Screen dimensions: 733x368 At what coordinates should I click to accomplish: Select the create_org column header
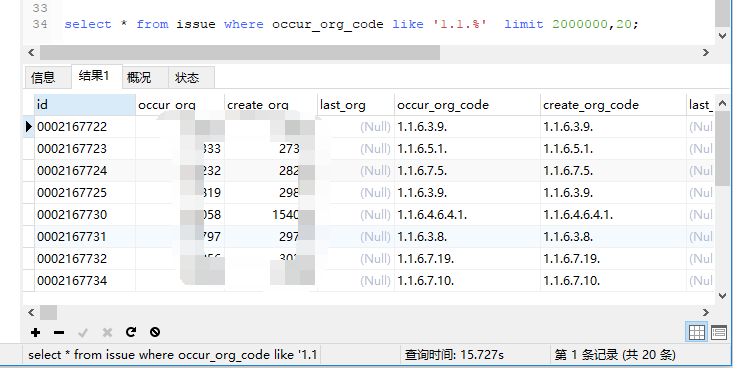271,105
